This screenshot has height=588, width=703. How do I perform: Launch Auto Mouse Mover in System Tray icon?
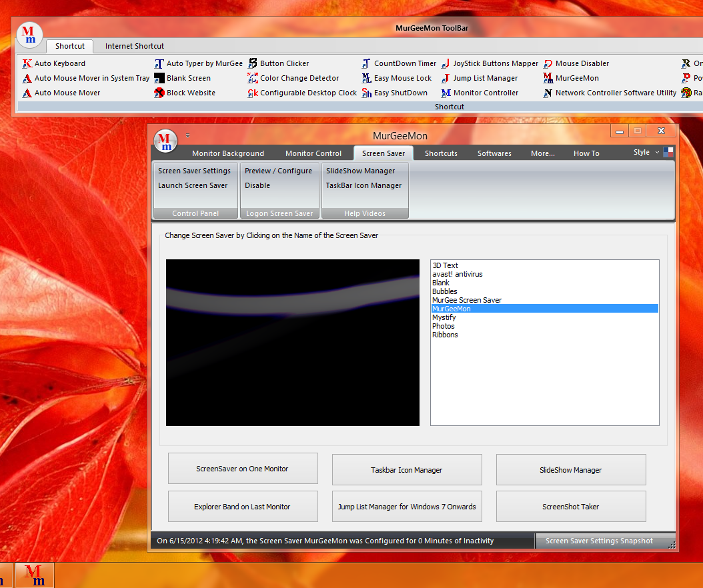(x=27, y=79)
